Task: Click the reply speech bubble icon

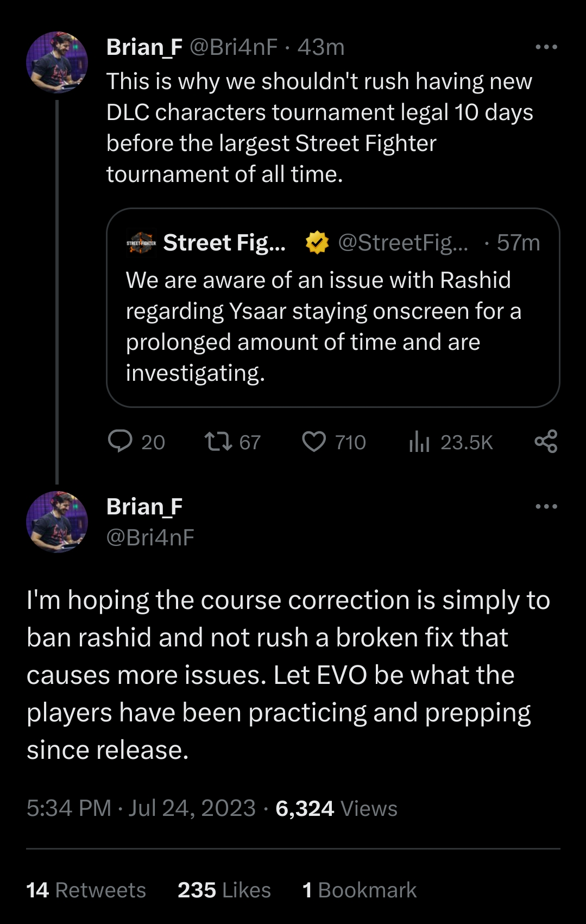Action: (x=120, y=442)
